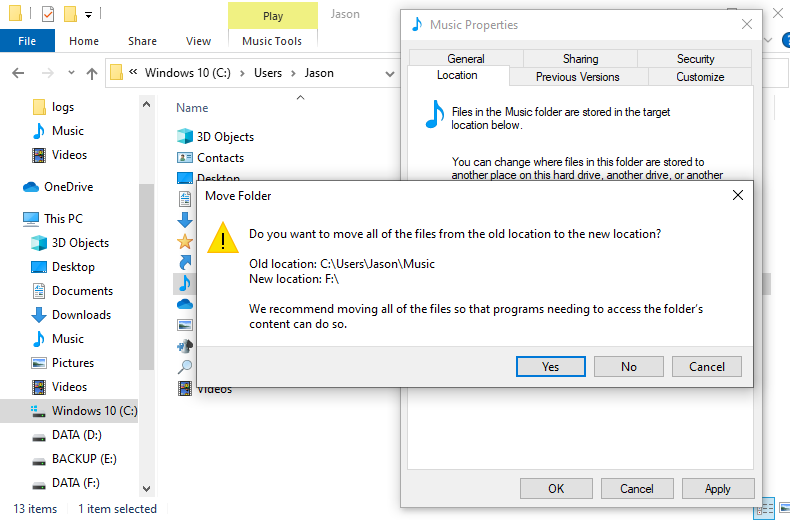
Task: Expand the address bar history dropdown
Action: [x=389, y=74]
